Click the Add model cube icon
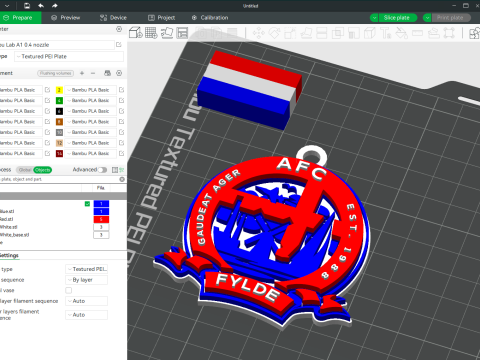This screenshot has width=480, height=360. pyautogui.click(x=135, y=33)
